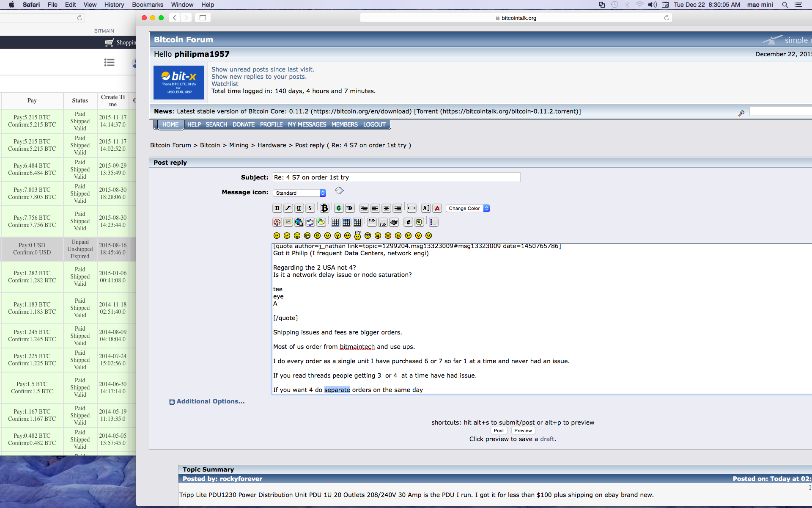
Task: Open the Message icon Standard dropdown
Action: pyautogui.click(x=299, y=193)
